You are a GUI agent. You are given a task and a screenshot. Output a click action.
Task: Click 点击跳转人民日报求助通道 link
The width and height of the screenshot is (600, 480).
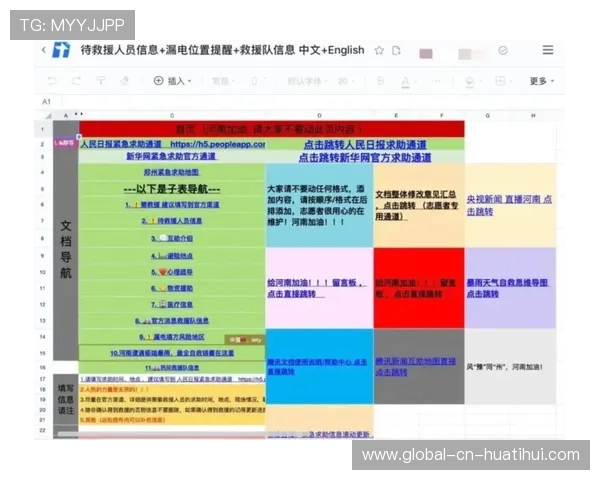pos(365,145)
